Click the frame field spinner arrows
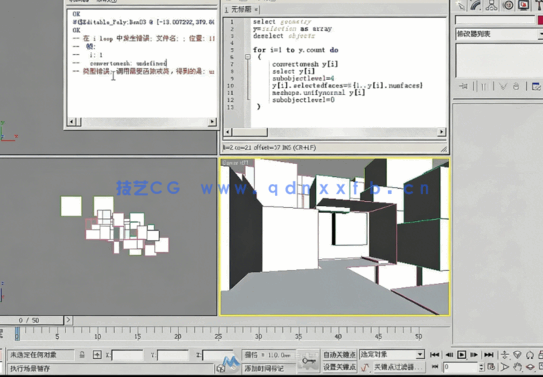543x377 pixels. 482,367
